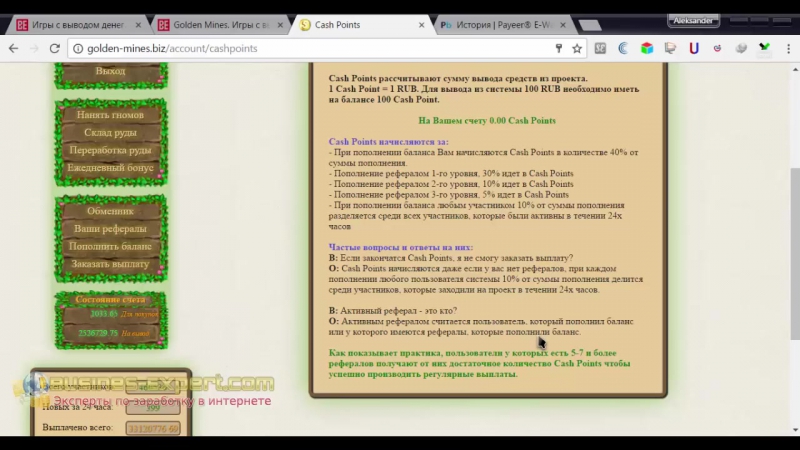This screenshot has height=450, width=800.
Task: Open saved password key icon
Action: click(559, 48)
